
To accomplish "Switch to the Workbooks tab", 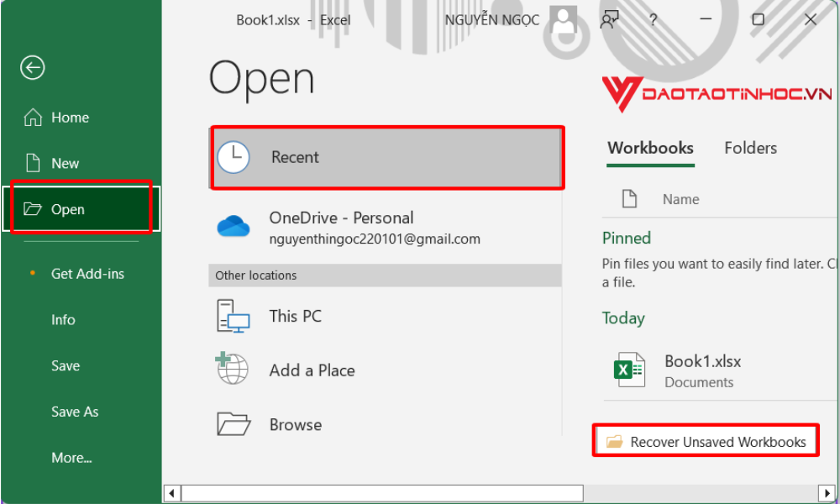I will click(x=650, y=149).
